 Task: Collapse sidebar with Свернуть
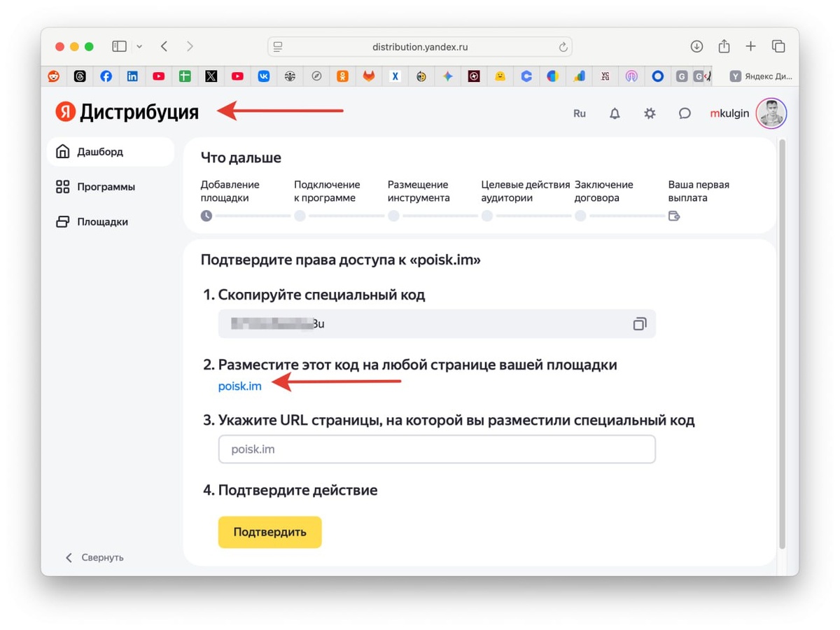[94, 557]
